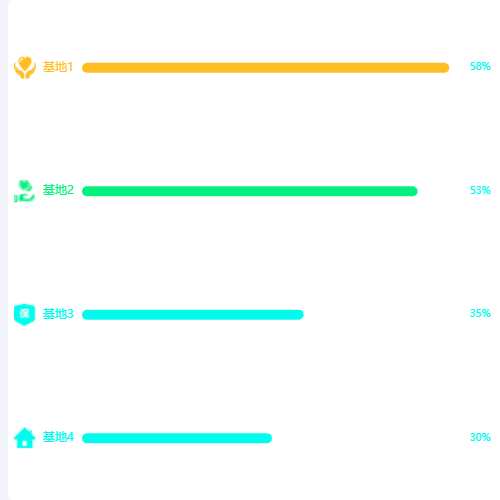Click the 35% percentage value

(480, 313)
